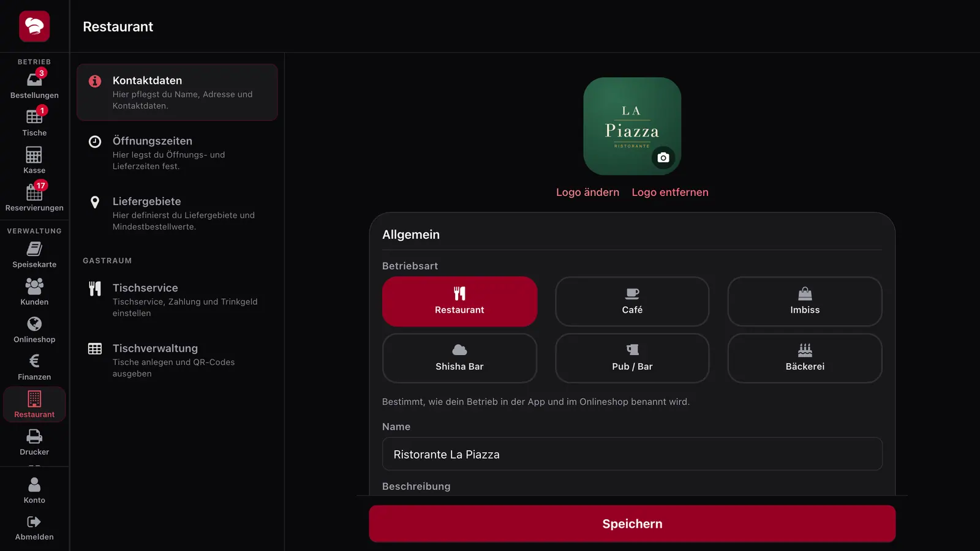Open Tischservice settings section
The width and height of the screenshot is (980, 551).
(177, 300)
